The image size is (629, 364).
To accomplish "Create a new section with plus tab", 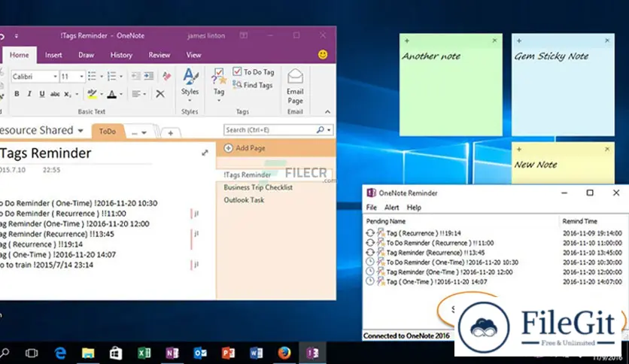I will tap(171, 132).
